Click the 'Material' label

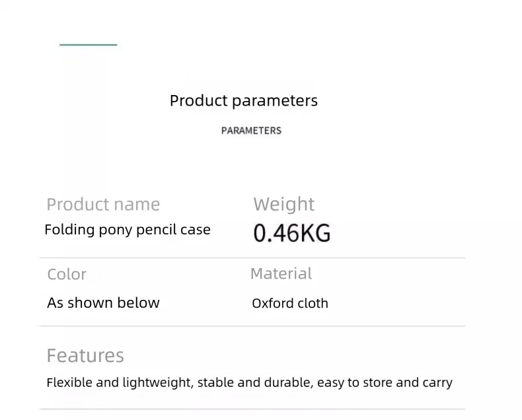[281, 273]
